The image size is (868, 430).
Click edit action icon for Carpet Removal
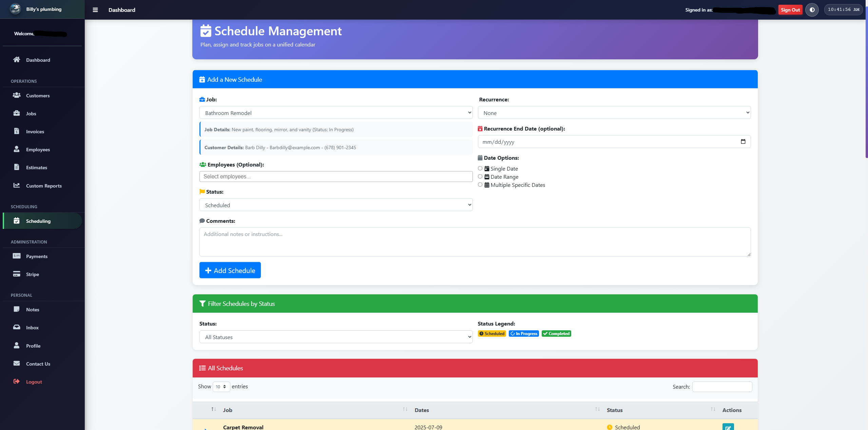pyautogui.click(x=728, y=427)
